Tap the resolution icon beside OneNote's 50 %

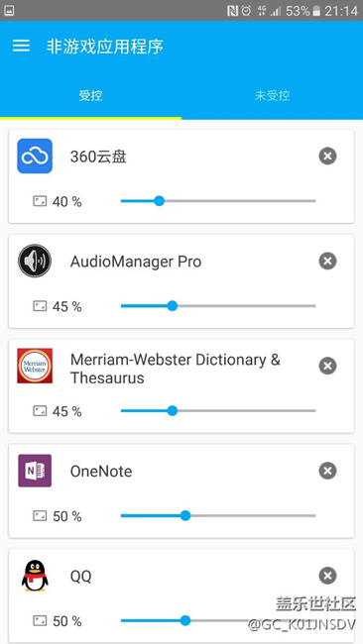(40, 515)
